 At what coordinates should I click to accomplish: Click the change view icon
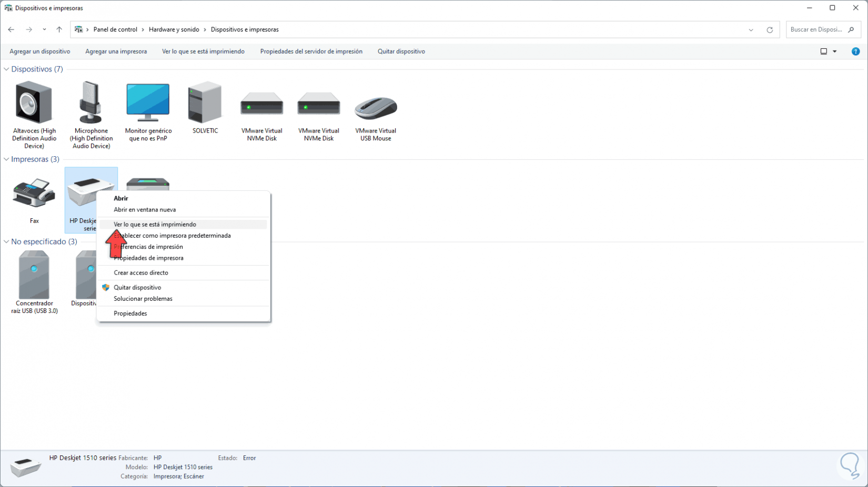point(824,52)
